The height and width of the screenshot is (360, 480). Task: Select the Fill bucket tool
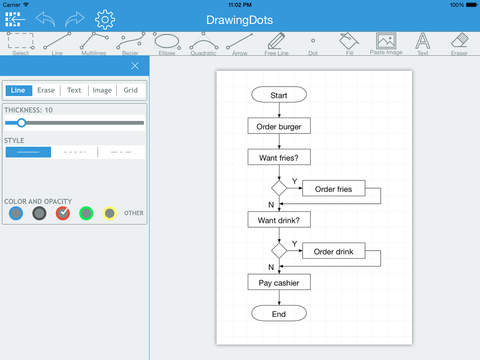[349, 43]
